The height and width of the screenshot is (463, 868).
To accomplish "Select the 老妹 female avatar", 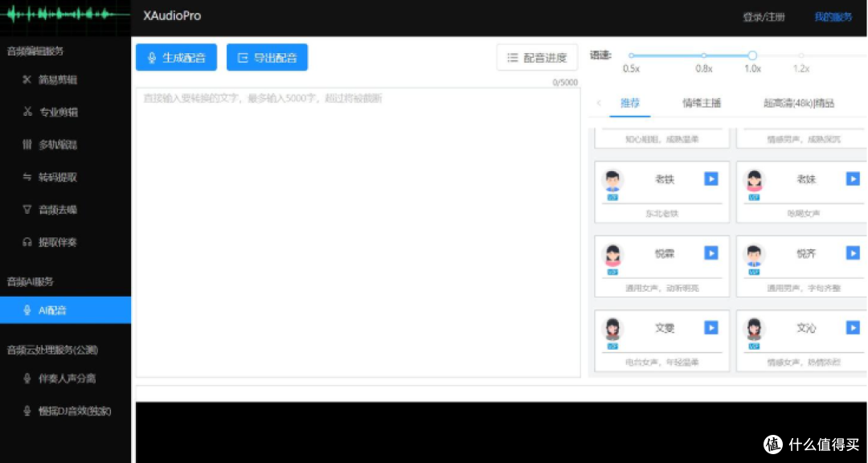I will [754, 181].
